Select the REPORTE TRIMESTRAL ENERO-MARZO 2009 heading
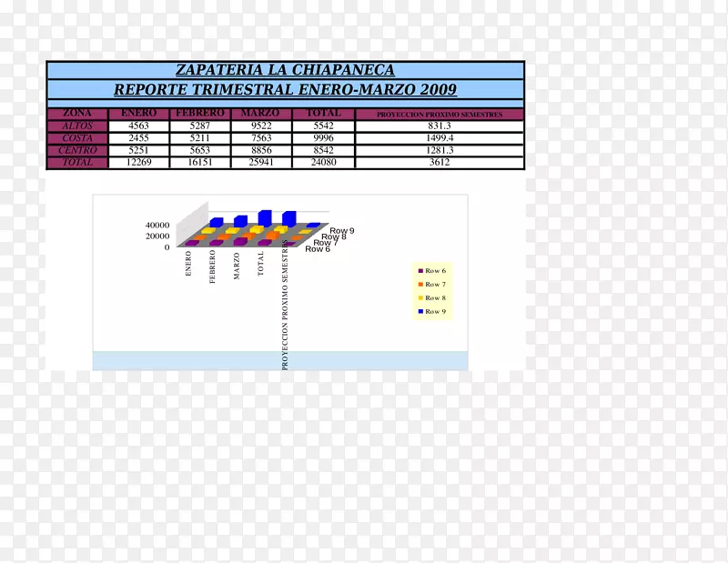The width and height of the screenshot is (728, 563). pos(285,89)
